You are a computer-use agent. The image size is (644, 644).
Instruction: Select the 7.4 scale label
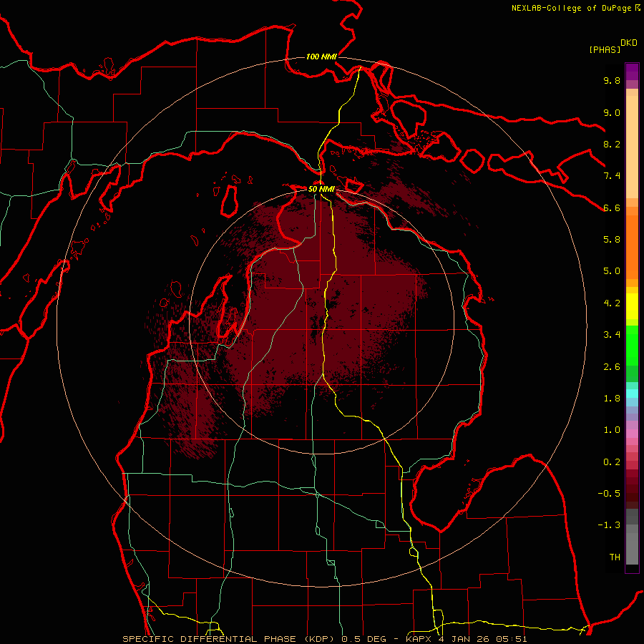point(612,176)
